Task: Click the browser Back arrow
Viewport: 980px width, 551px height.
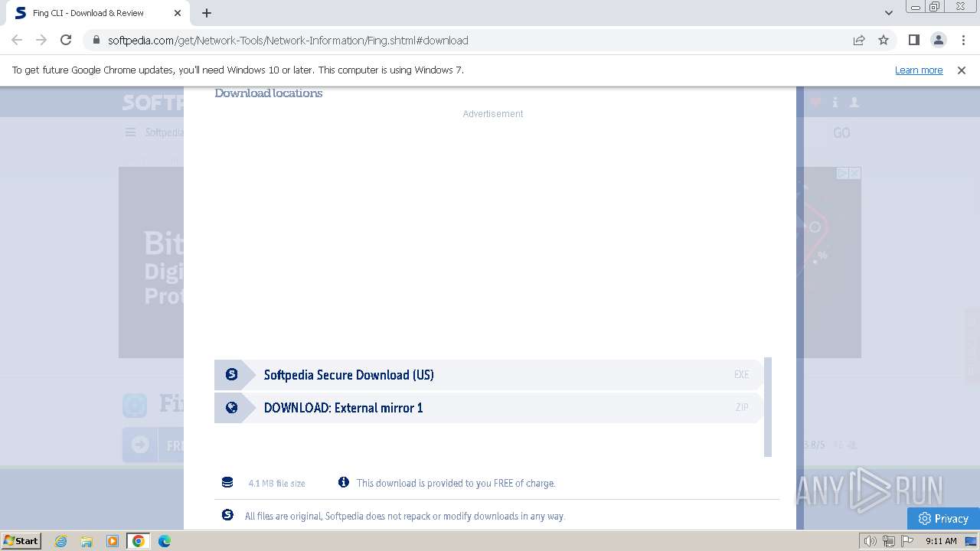Action: point(17,40)
